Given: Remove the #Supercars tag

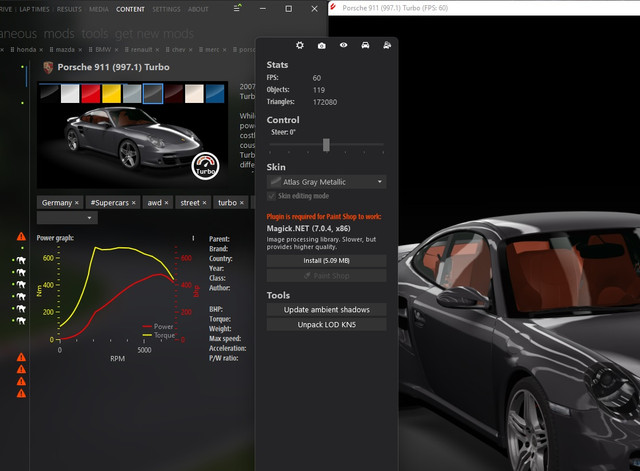Looking at the screenshot, I should (133, 202).
